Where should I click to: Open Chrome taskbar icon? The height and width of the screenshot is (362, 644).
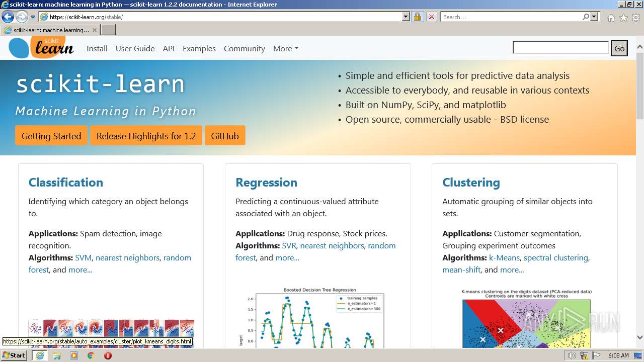91,355
